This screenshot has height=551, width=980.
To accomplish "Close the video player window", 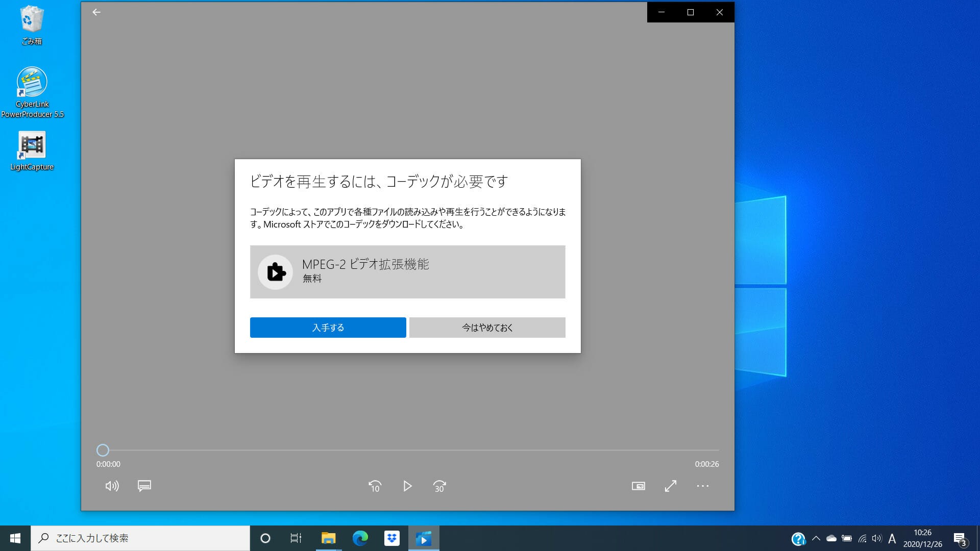I will 720,12.
